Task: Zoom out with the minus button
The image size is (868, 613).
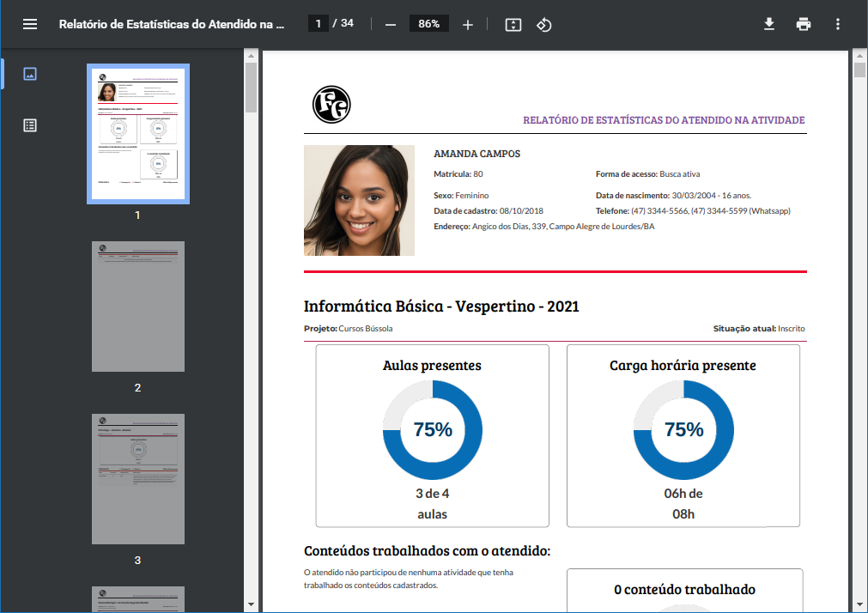Action: [391, 24]
